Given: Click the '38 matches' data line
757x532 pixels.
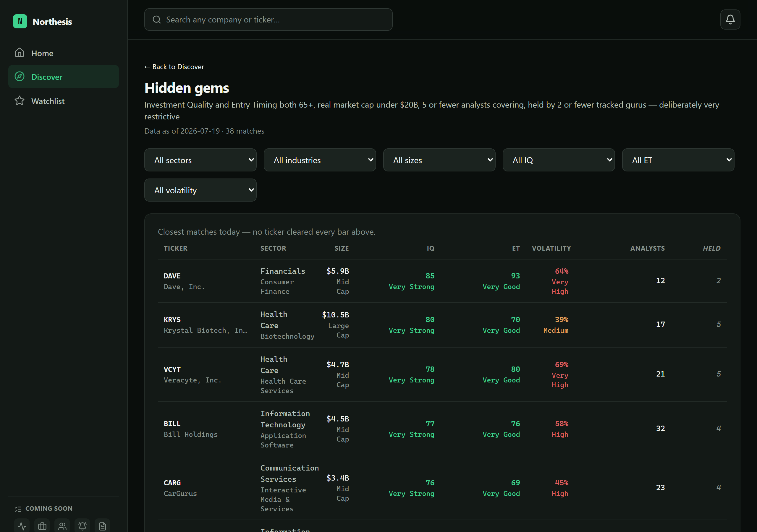Looking at the screenshot, I should pos(204,131).
